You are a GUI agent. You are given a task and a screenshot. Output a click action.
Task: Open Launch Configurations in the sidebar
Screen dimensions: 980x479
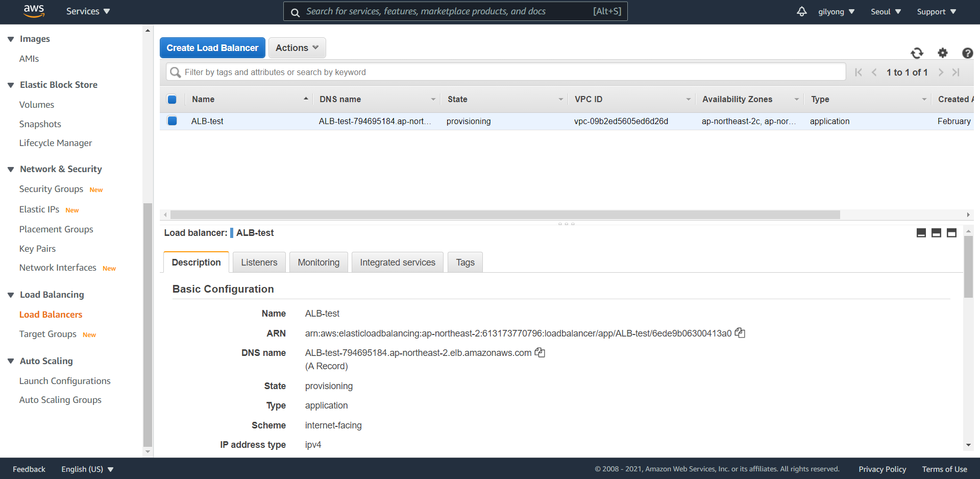pos(65,381)
